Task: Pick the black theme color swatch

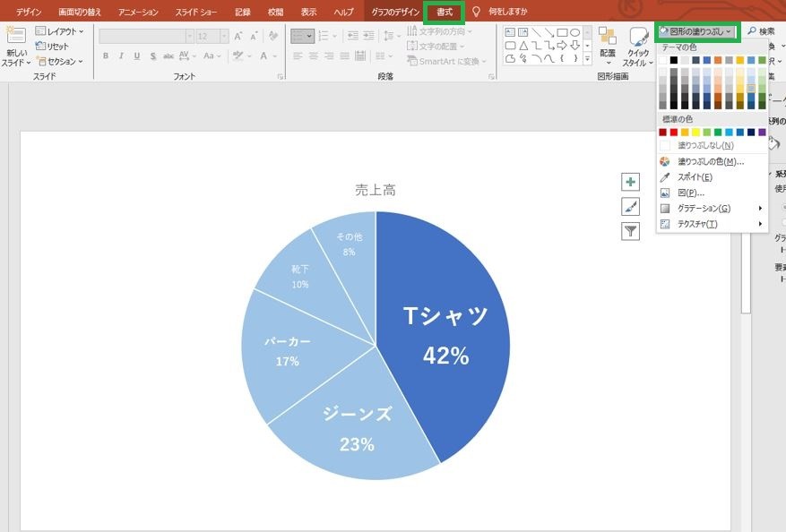Action: [674, 60]
